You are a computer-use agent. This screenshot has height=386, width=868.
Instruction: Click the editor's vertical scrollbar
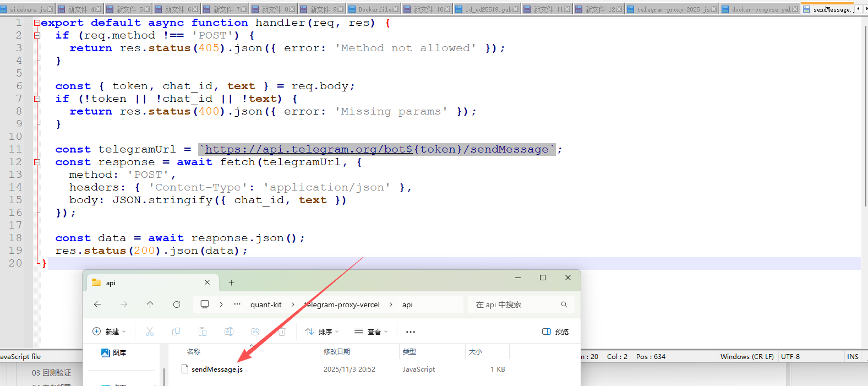pos(864,110)
